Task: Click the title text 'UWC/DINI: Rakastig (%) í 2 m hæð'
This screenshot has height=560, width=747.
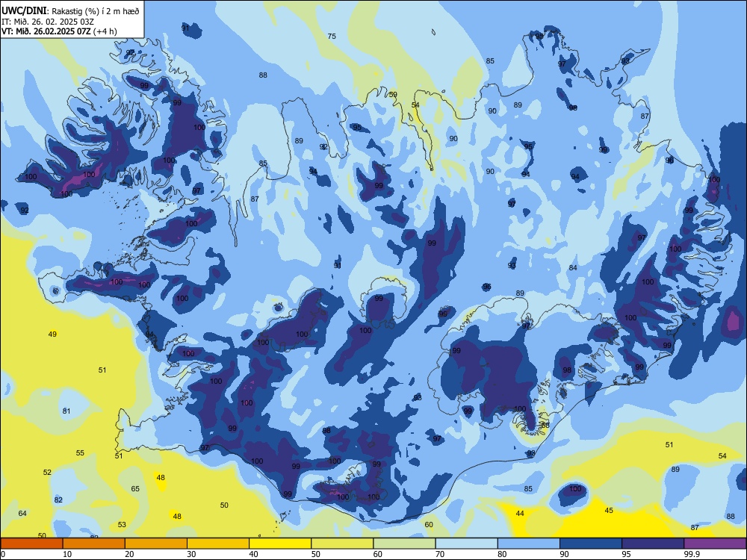Action: [x=70, y=11]
